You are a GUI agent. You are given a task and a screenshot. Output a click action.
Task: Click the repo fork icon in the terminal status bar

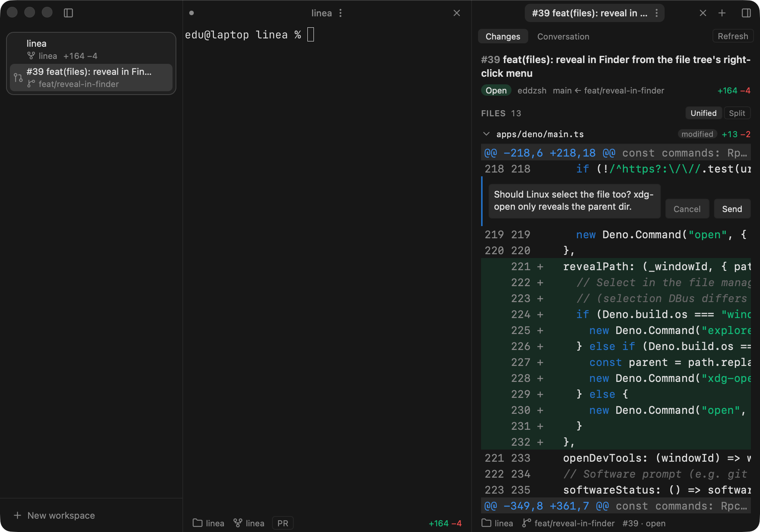tap(238, 523)
